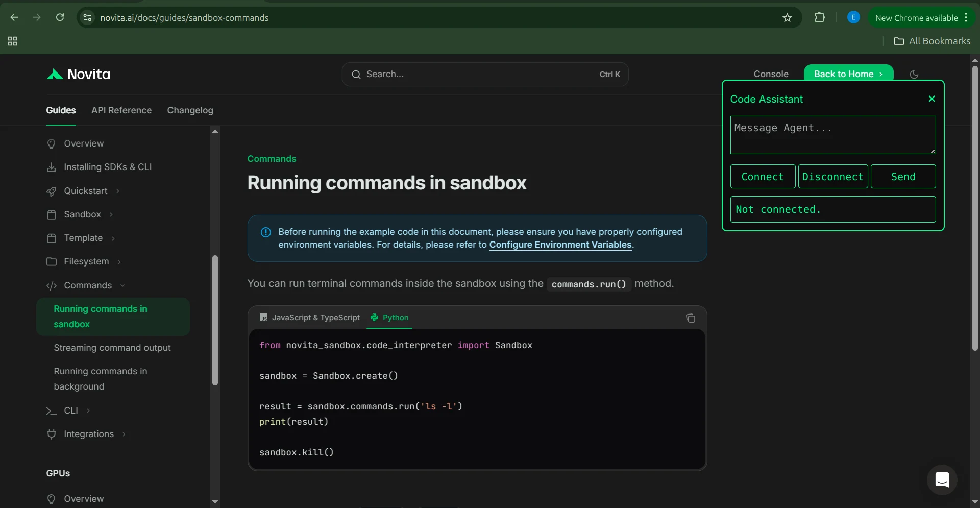Click the Integrations plug icon

pos(51,434)
